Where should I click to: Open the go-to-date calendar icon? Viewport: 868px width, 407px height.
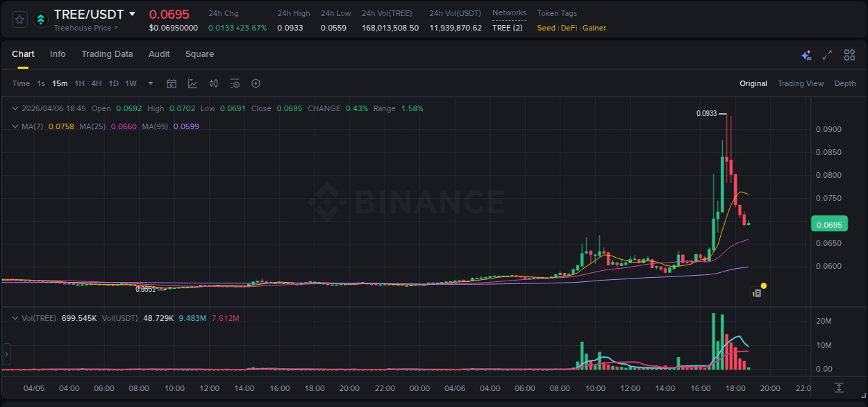click(172, 83)
